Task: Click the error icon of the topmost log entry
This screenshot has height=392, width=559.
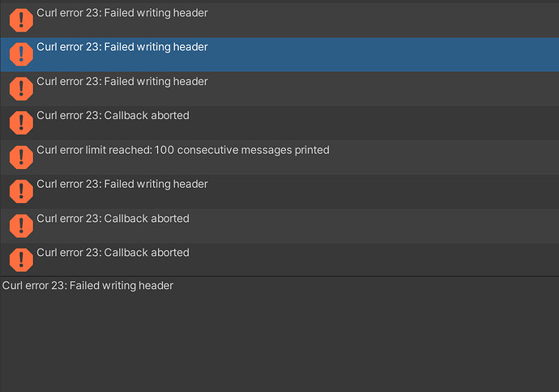Action: click(x=21, y=20)
